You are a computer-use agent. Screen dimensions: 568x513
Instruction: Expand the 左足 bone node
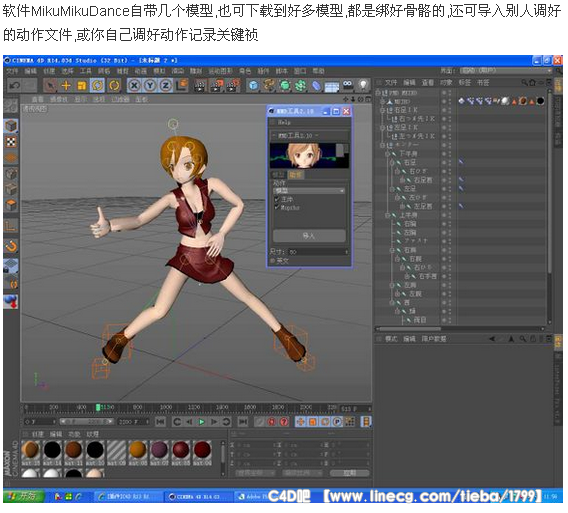392,189
